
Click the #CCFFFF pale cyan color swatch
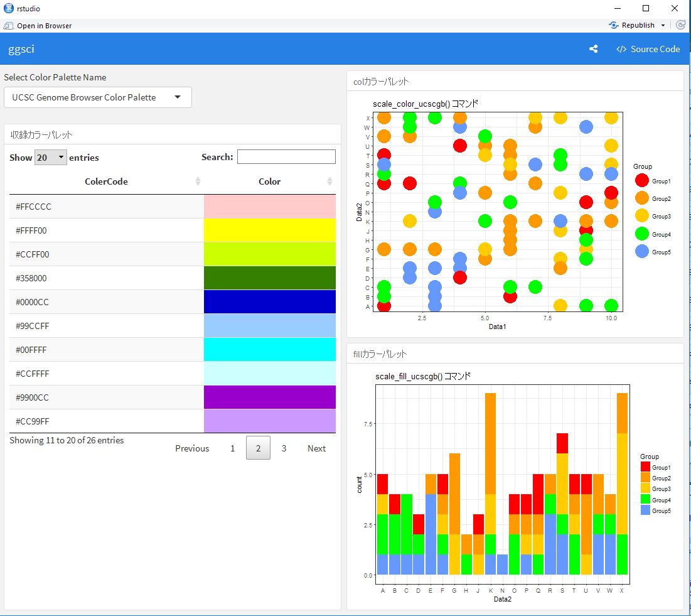coord(270,373)
